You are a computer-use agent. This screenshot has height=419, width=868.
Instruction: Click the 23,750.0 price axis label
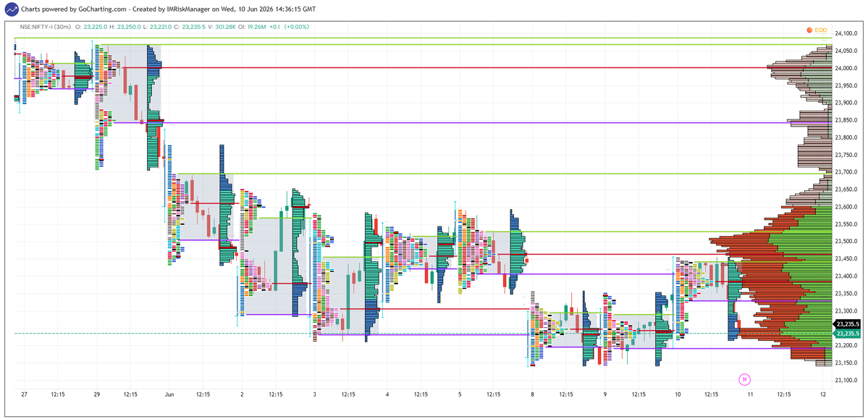point(848,155)
